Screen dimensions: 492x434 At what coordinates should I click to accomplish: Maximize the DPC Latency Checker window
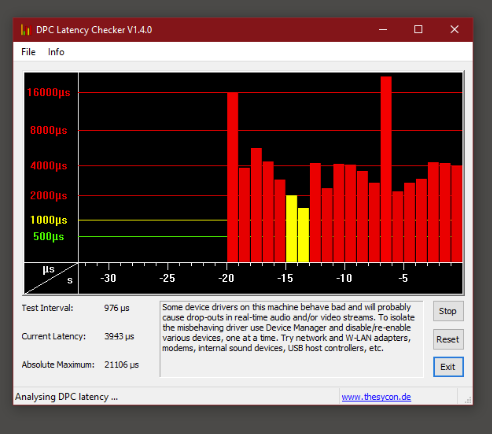[418, 30]
